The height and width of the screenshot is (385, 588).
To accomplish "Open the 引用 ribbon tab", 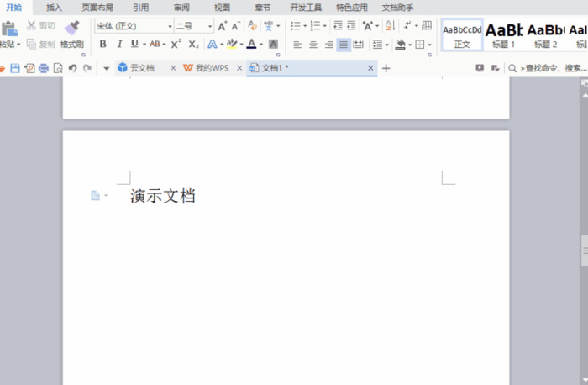I will (x=140, y=8).
